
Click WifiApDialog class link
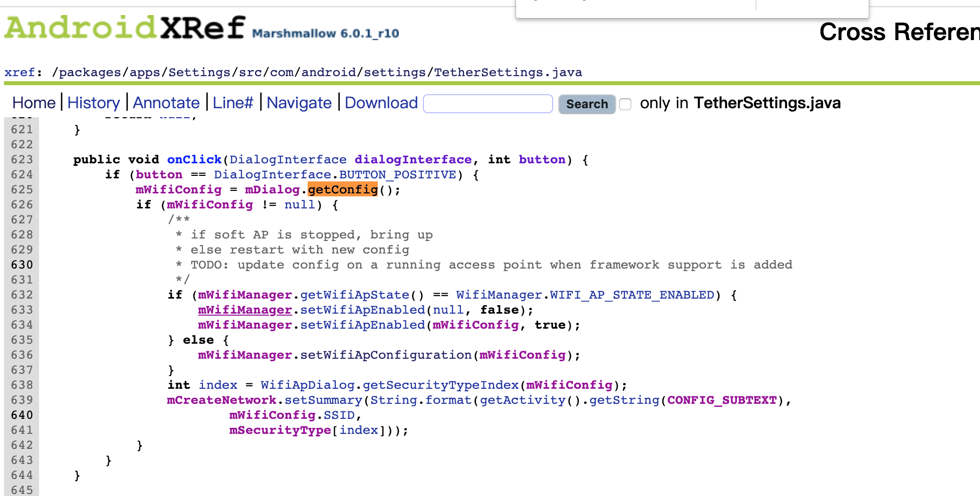coord(308,385)
